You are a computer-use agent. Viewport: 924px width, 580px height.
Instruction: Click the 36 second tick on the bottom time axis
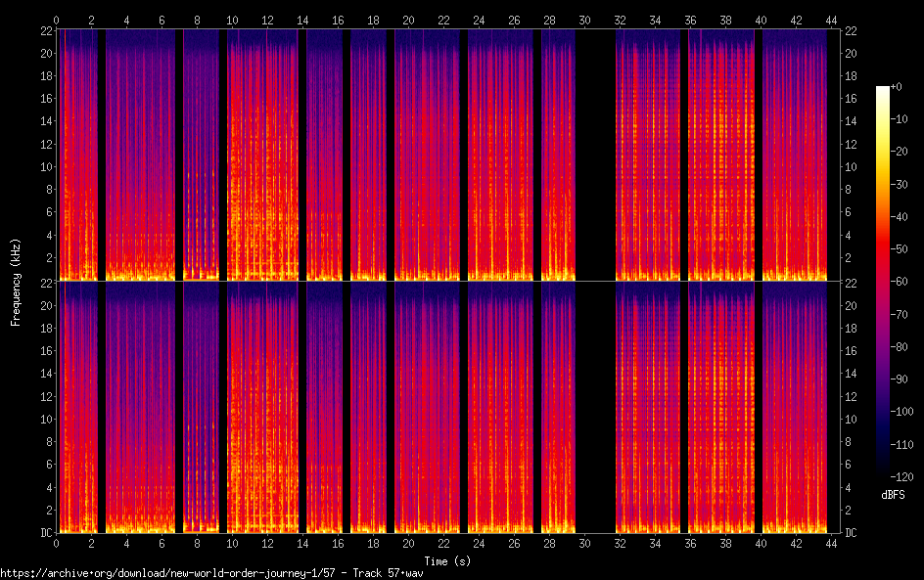[x=688, y=544]
